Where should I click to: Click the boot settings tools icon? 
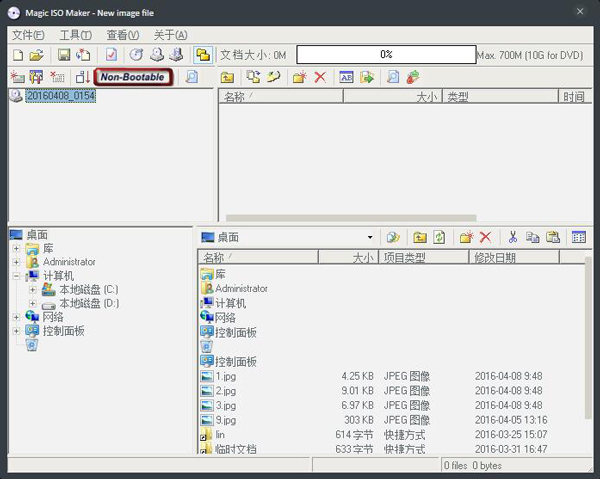click(37, 77)
